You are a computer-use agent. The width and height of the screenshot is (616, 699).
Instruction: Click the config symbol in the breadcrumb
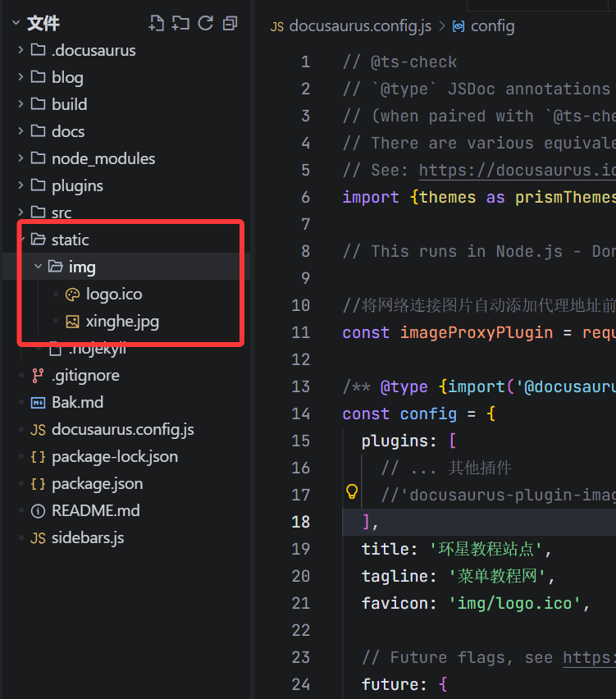(492, 26)
